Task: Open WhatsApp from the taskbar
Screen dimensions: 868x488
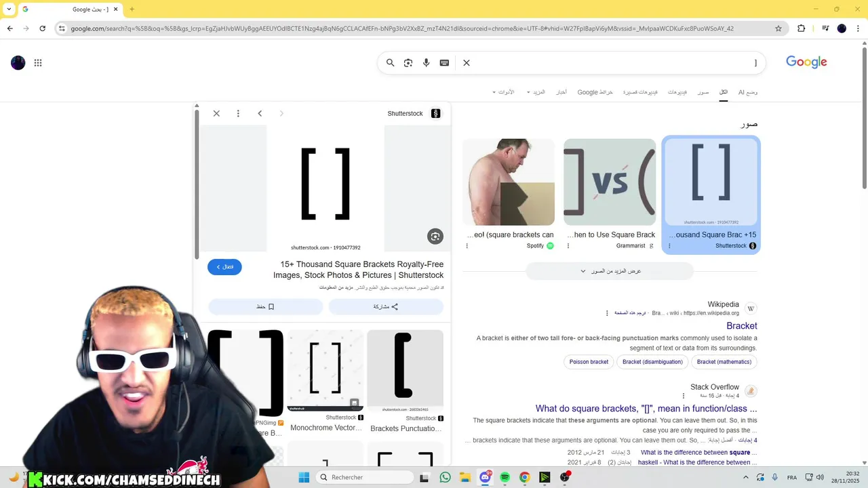Action: point(445,477)
